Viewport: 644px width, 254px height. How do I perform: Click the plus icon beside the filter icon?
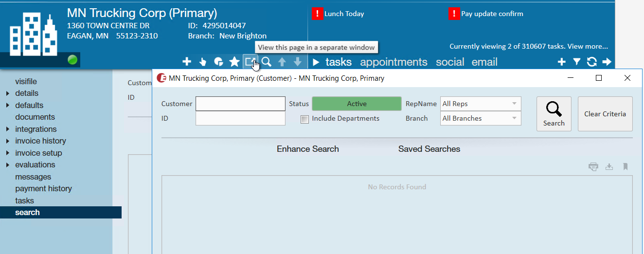click(561, 62)
